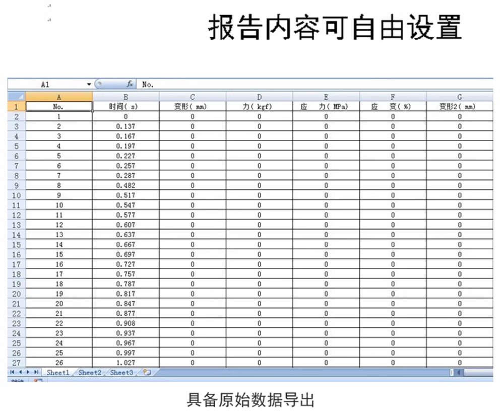This screenshot has height=420, width=504.
Task: Select the time cell 1.027
Action: [x=125, y=363]
